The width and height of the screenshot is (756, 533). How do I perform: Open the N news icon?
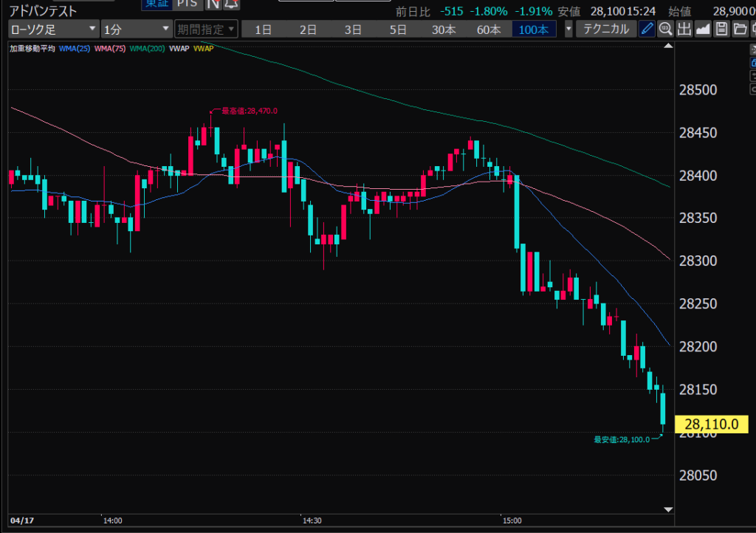click(213, 4)
